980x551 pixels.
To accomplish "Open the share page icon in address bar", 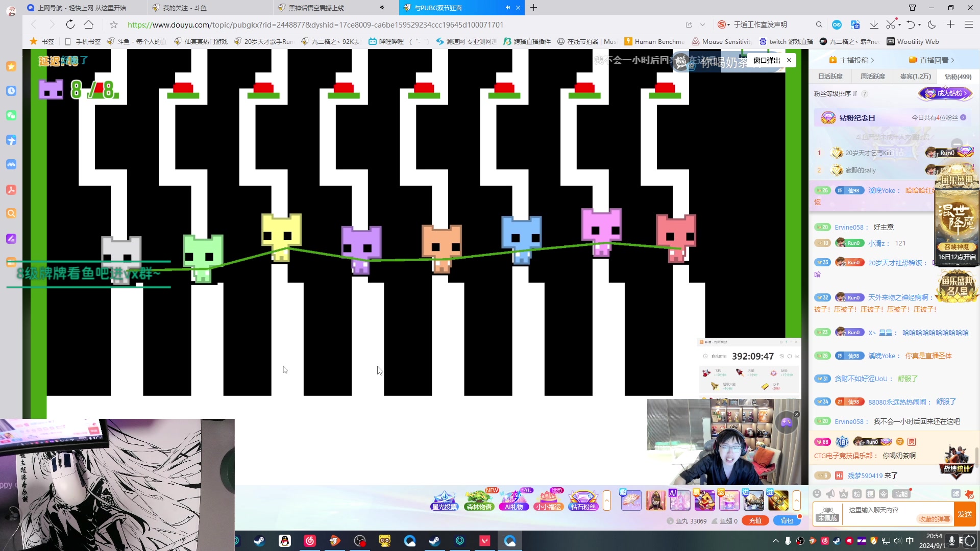I will coord(689,24).
